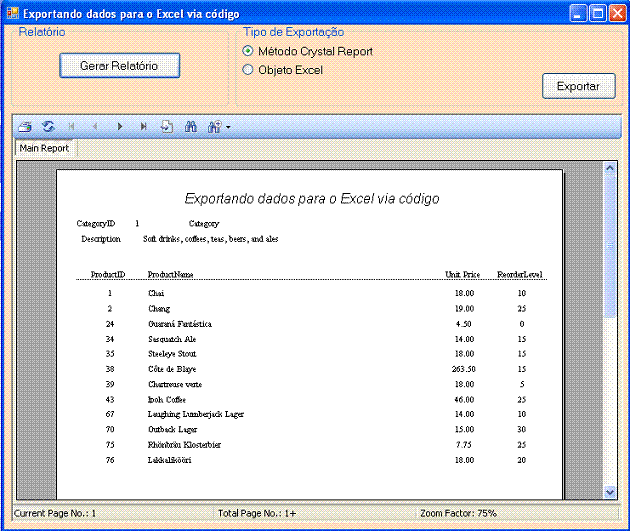Go to previous page arrow
Image resolution: width=630 pixels, height=531 pixels.
pyautogui.click(x=95, y=127)
